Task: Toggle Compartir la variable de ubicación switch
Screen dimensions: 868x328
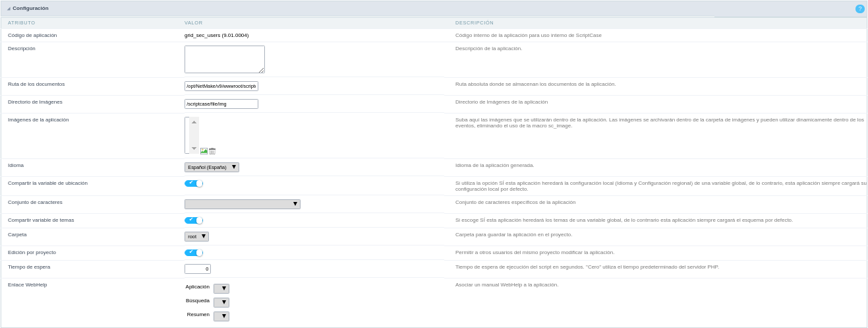Action: [194, 183]
